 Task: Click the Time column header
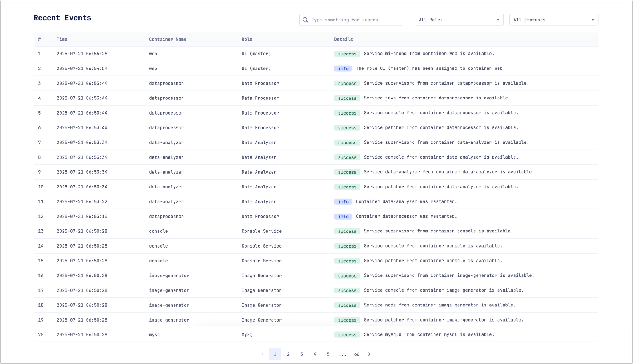[62, 39]
